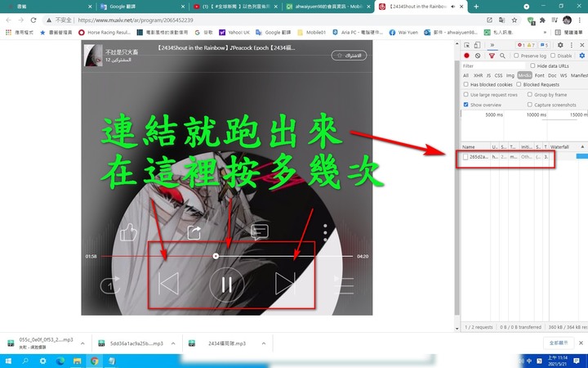Open the uploader avatar thumbnail
Image resolution: width=588 pixels, height=368 pixels.
93,56
